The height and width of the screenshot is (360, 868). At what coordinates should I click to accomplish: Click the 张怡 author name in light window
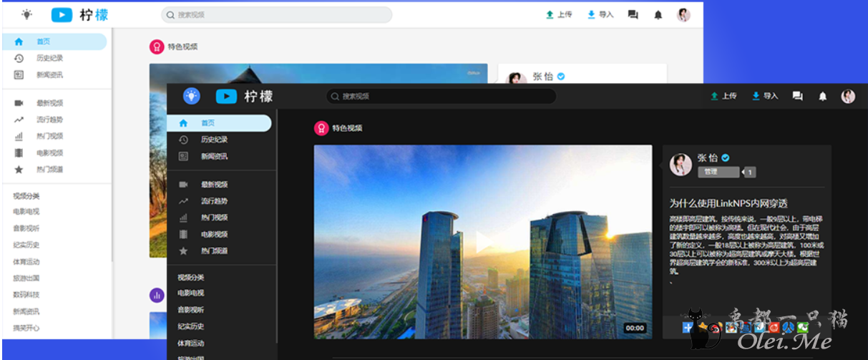pos(543,77)
